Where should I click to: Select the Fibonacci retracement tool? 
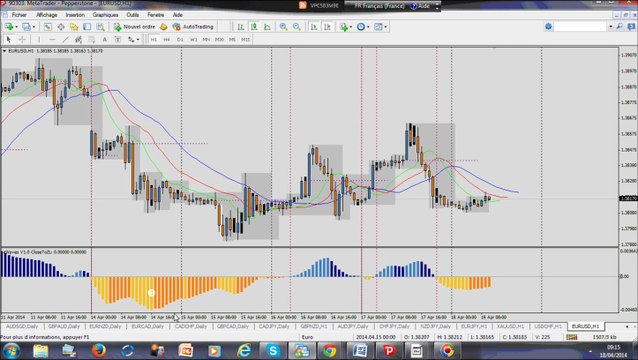coord(92,39)
